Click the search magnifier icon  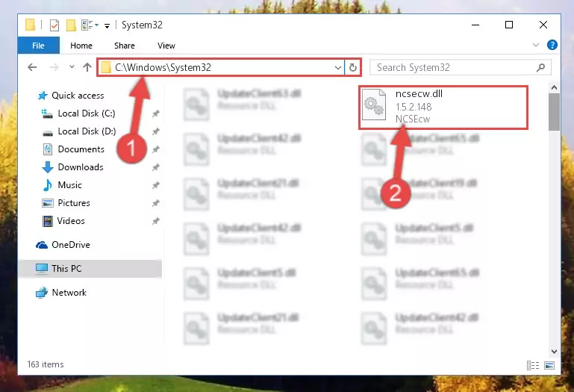(x=540, y=67)
